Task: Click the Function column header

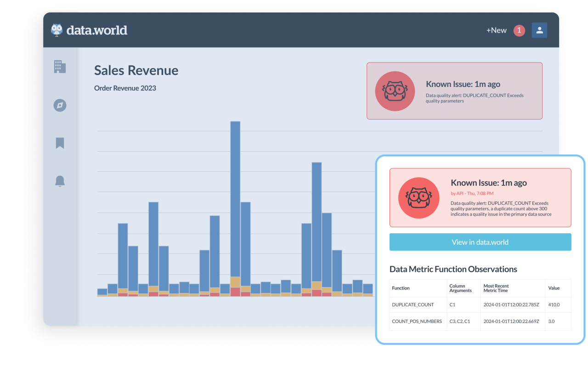Action: (x=401, y=288)
